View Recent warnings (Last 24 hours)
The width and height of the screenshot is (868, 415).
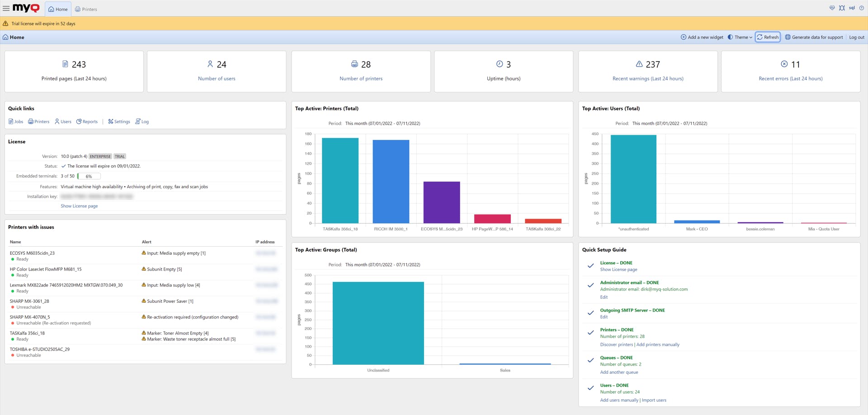648,79
